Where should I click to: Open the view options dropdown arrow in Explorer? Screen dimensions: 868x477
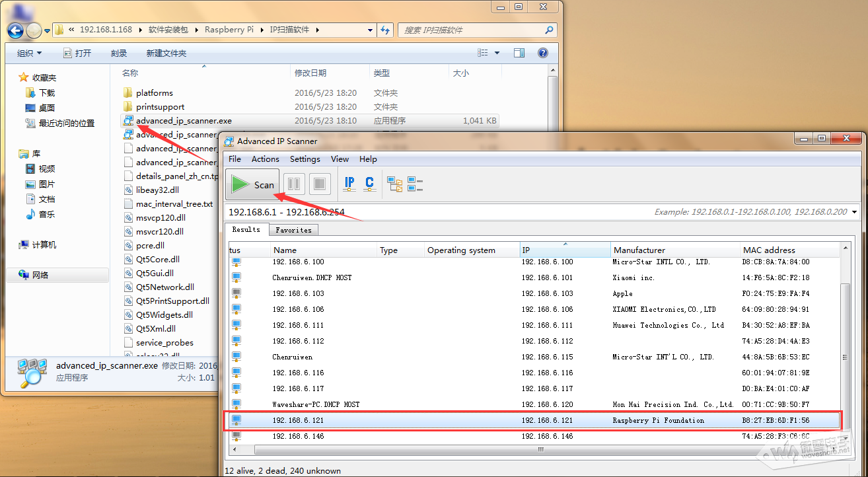point(497,53)
